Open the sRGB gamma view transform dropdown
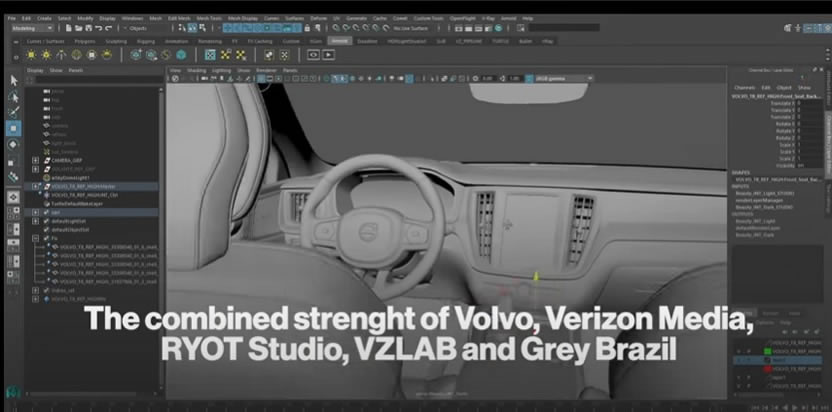The width and height of the screenshot is (832, 412). [x=564, y=79]
